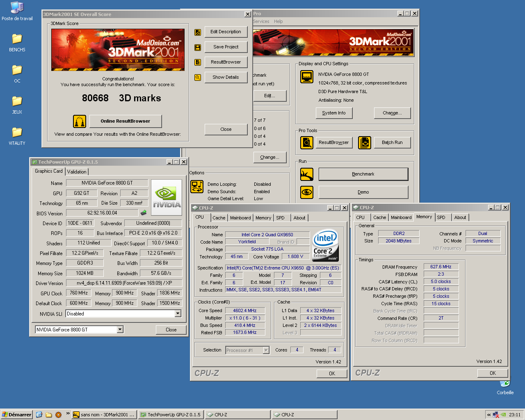Viewport: 525px width, 420px height.
Task: Click the Batch Run icon
Action: 364,142
